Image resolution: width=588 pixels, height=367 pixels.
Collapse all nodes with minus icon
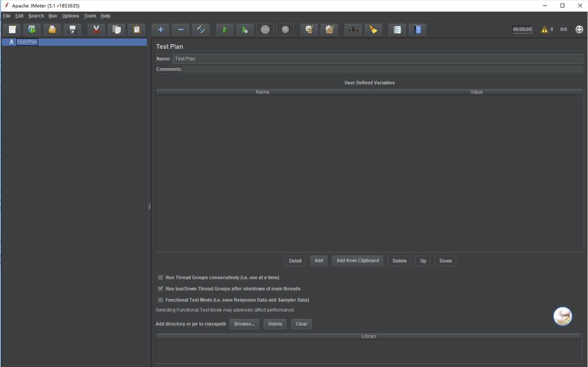181,30
